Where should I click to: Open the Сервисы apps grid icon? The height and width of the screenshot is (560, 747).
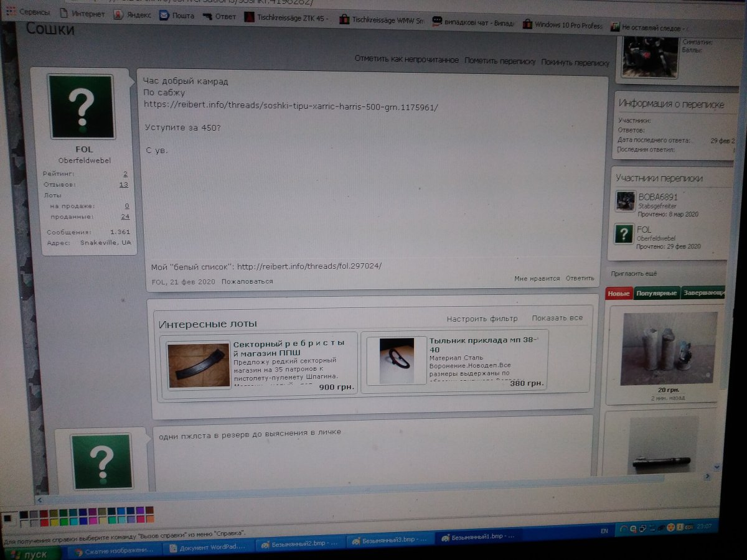11,12
